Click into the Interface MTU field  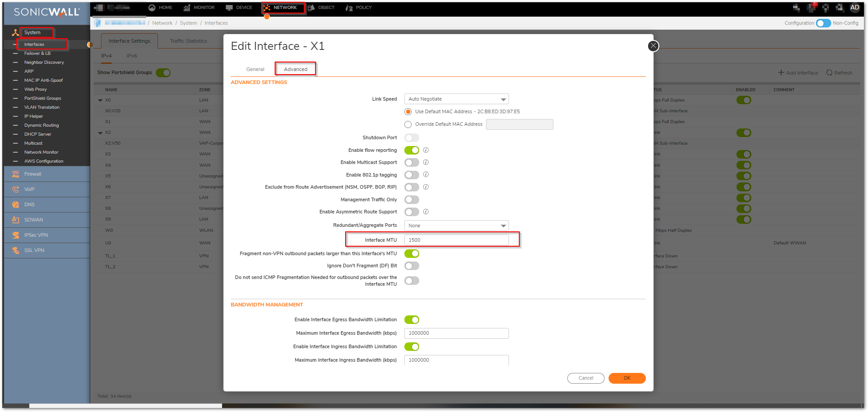point(456,240)
